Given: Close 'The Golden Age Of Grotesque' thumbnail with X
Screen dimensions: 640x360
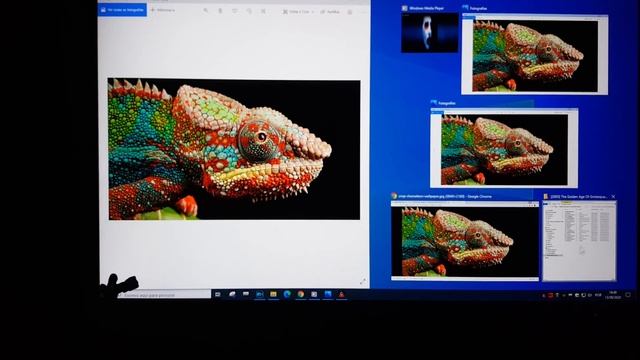Looking at the screenshot, I should click(x=613, y=197).
